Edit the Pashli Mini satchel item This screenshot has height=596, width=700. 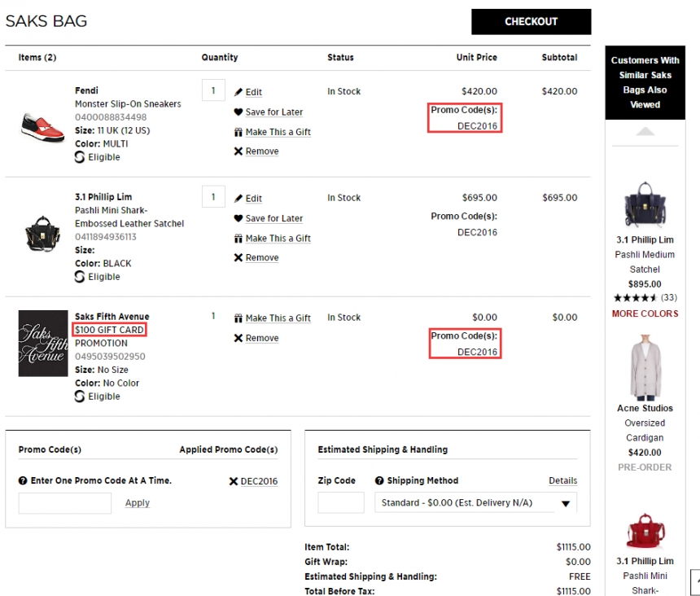tap(254, 198)
